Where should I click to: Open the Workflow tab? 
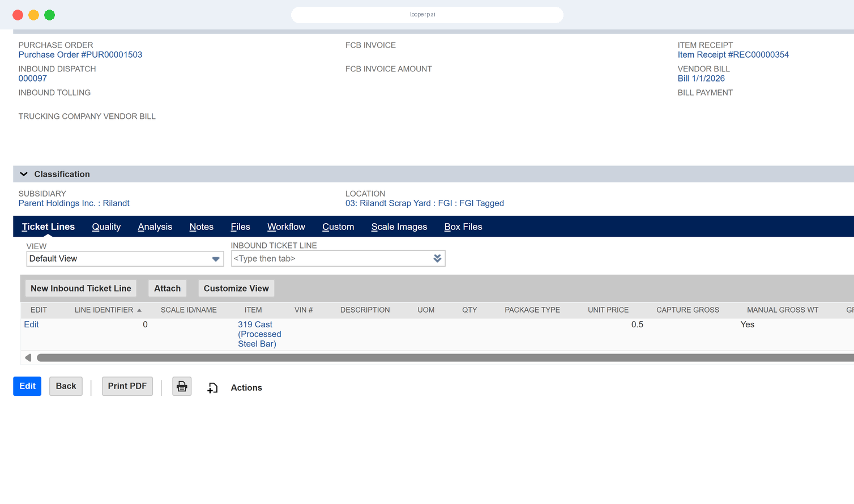(286, 227)
